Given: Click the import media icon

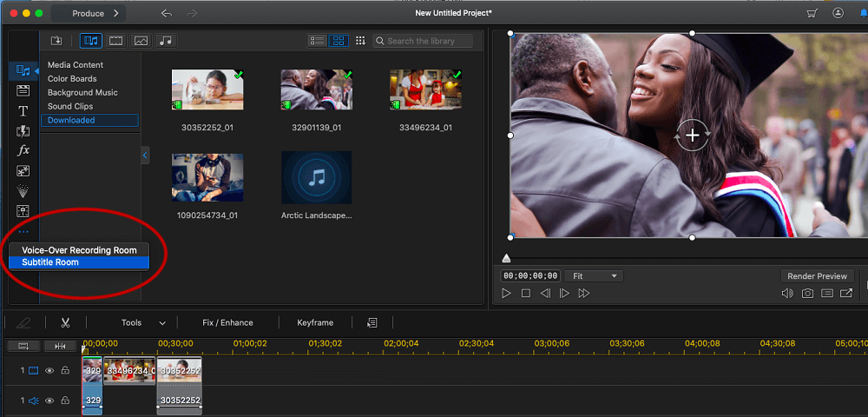Looking at the screenshot, I should coord(56,41).
